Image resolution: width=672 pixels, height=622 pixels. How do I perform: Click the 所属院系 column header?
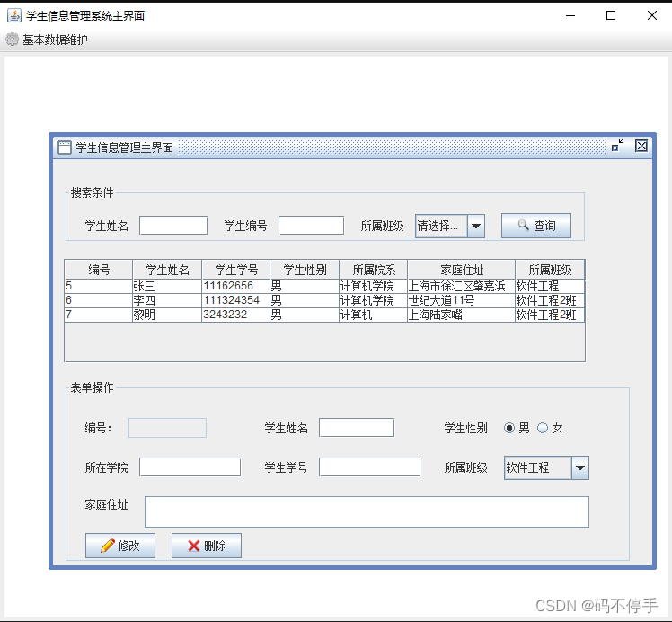point(374,270)
